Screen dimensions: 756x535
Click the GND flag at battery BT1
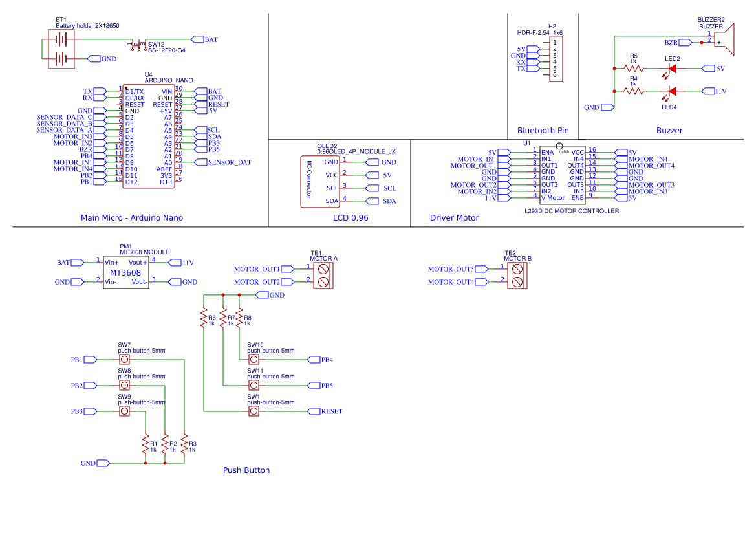pyautogui.click(x=102, y=59)
